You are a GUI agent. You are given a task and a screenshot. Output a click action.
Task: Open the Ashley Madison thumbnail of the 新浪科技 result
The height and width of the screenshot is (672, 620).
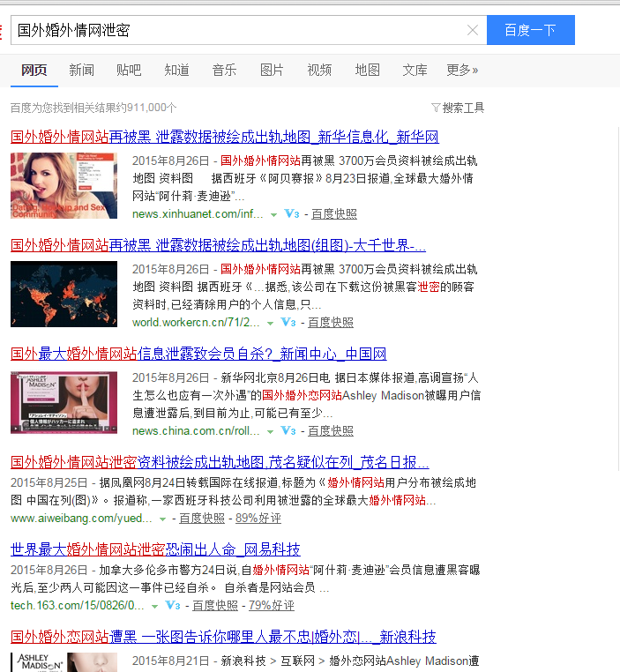click(x=63, y=661)
